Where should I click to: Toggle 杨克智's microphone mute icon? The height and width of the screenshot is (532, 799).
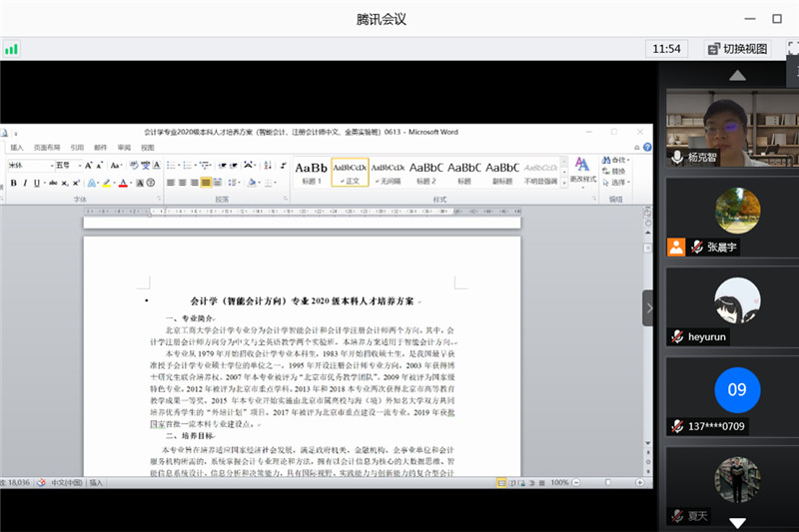coord(677,157)
